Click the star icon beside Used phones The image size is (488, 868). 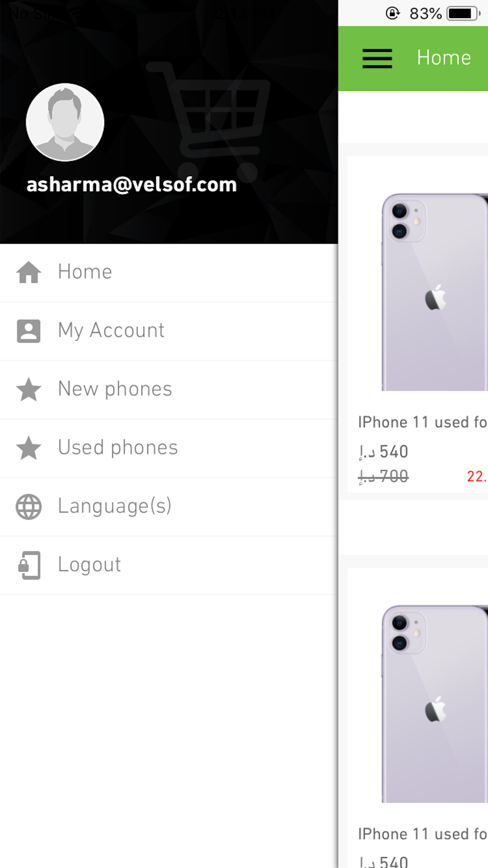coord(29,448)
